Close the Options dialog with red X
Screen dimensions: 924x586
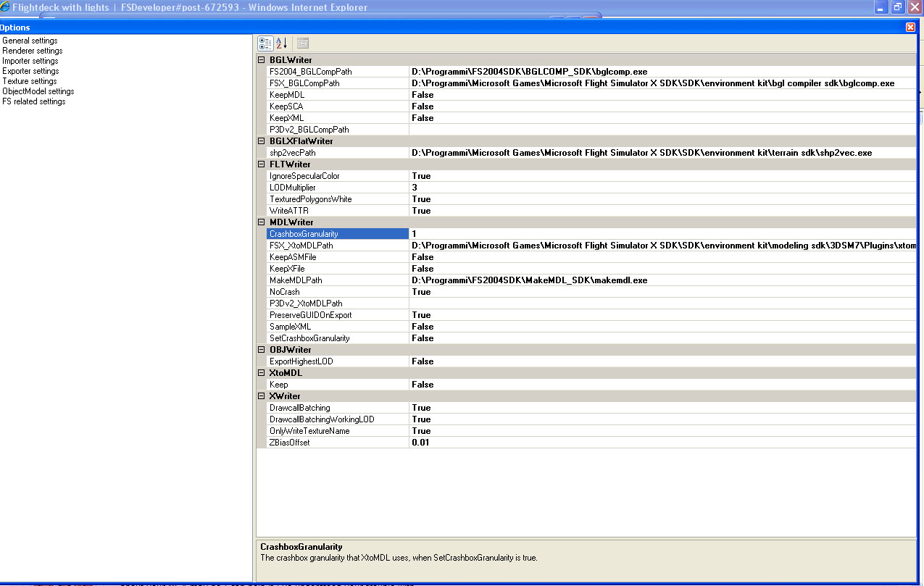(x=910, y=27)
